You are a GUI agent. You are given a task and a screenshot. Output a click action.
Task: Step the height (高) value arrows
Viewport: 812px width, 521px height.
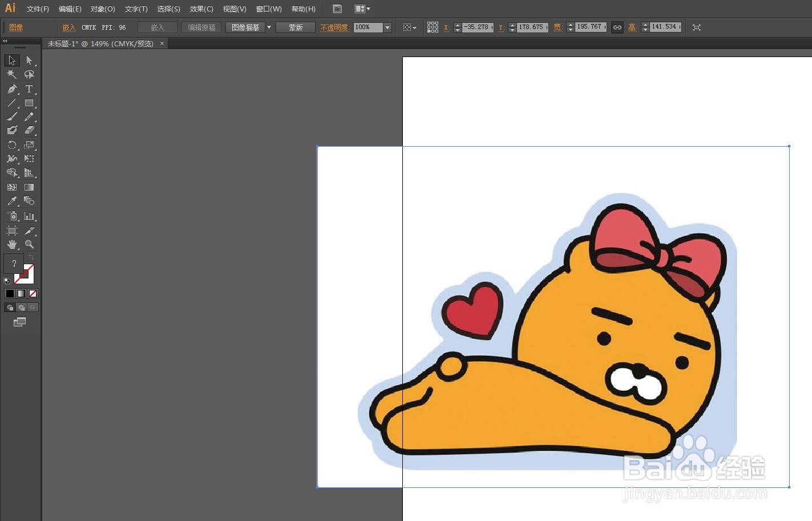pos(645,27)
